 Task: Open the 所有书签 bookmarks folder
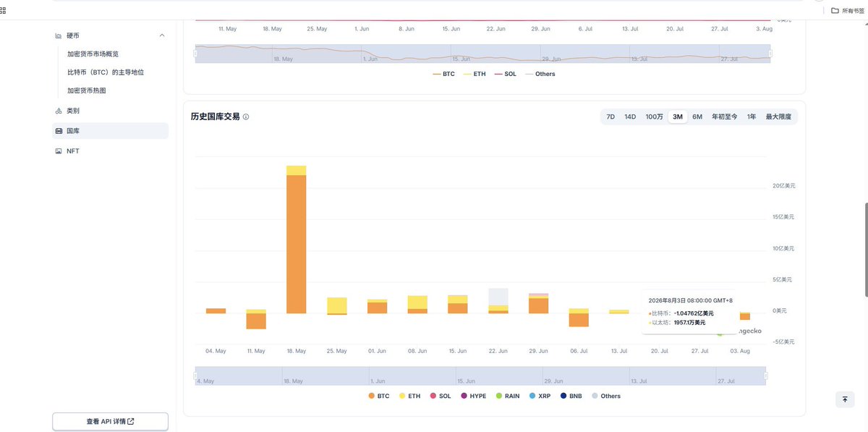(x=846, y=10)
